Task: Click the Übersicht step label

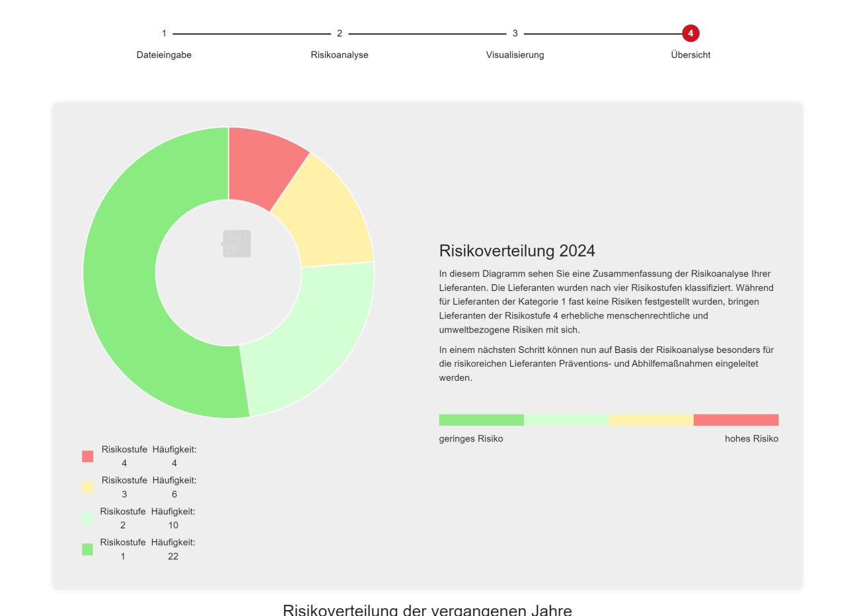Action: (691, 55)
